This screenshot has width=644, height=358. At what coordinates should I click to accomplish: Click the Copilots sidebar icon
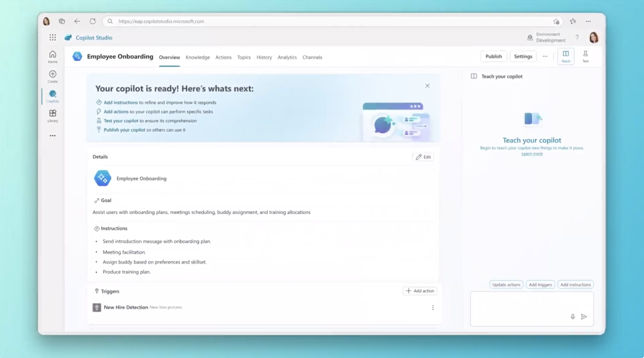pos(52,96)
